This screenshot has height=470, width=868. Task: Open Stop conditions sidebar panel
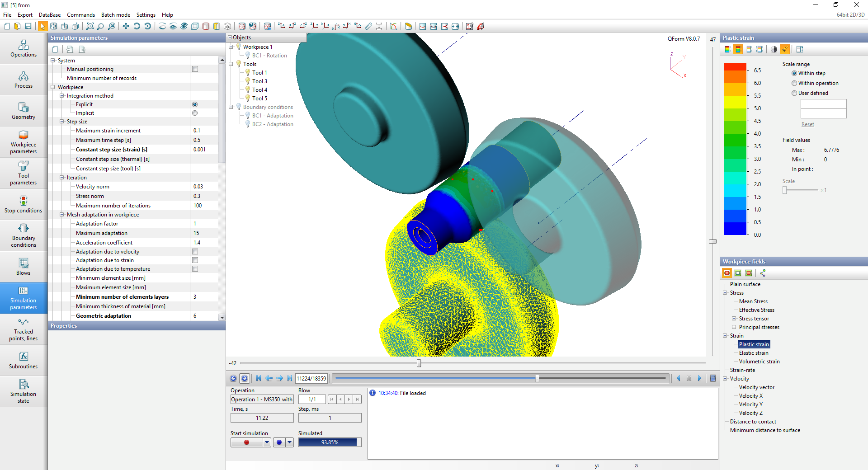24,204
